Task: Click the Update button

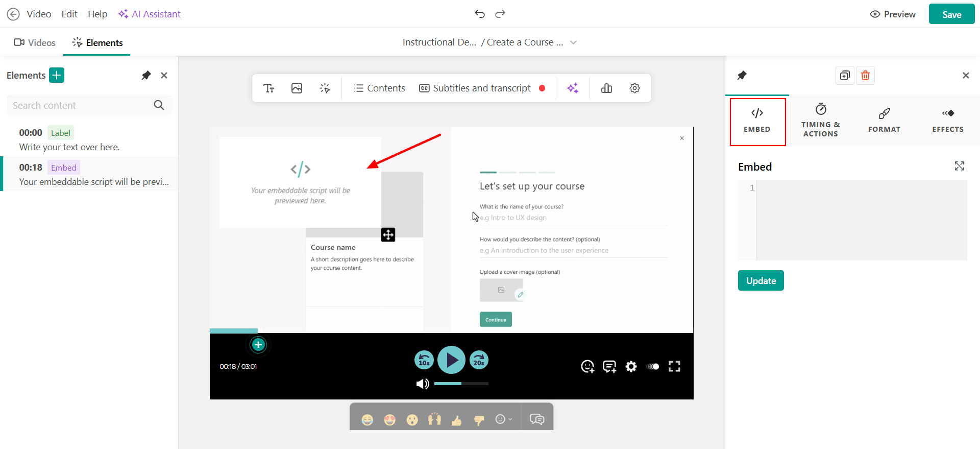Action: click(x=761, y=280)
